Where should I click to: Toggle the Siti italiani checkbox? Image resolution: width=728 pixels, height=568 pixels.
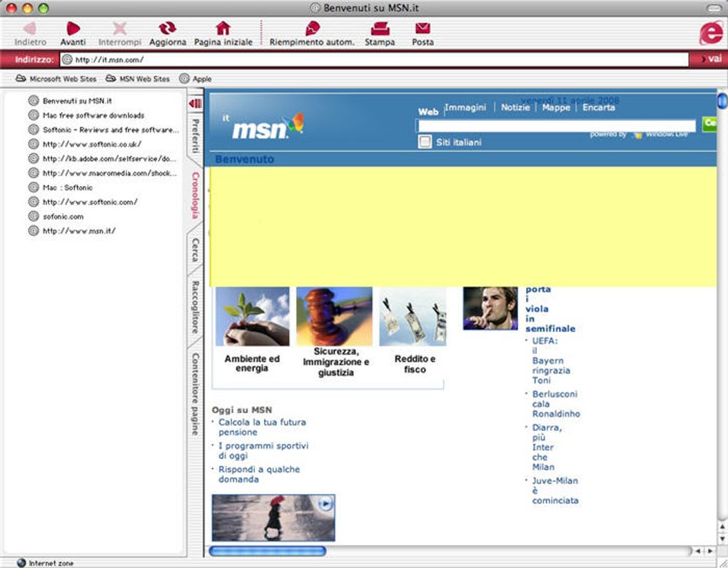click(425, 141)
